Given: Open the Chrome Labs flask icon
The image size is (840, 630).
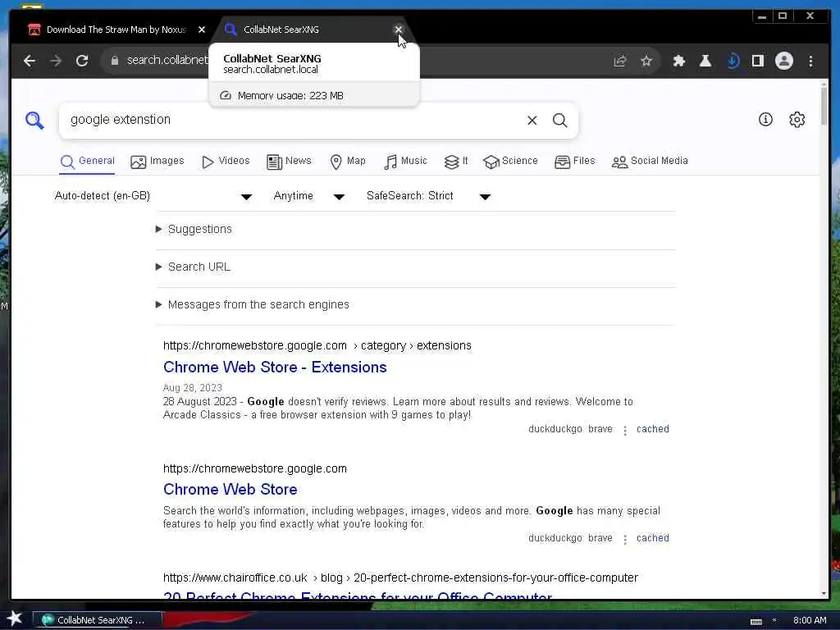Looking at the screenshot, I should [705, 61].
